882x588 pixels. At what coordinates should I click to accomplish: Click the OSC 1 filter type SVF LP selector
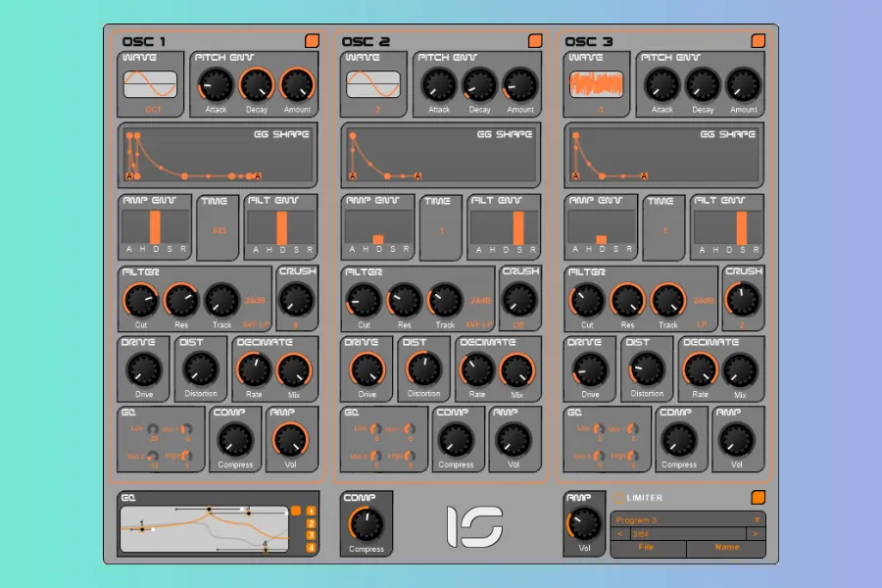(x=257, y=322)
